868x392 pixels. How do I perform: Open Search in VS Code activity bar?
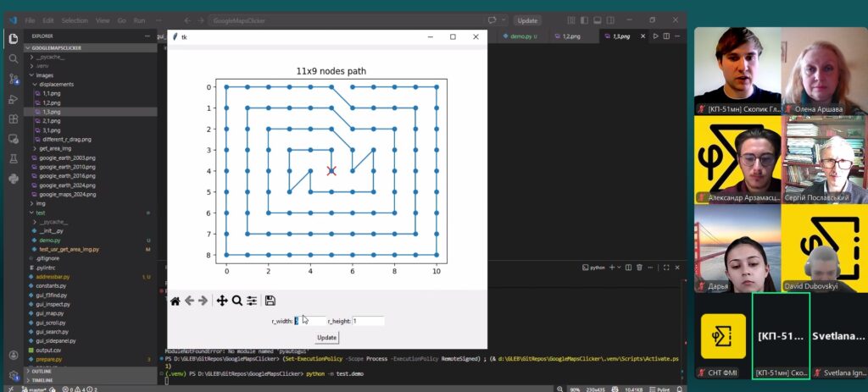coord(14,59)
